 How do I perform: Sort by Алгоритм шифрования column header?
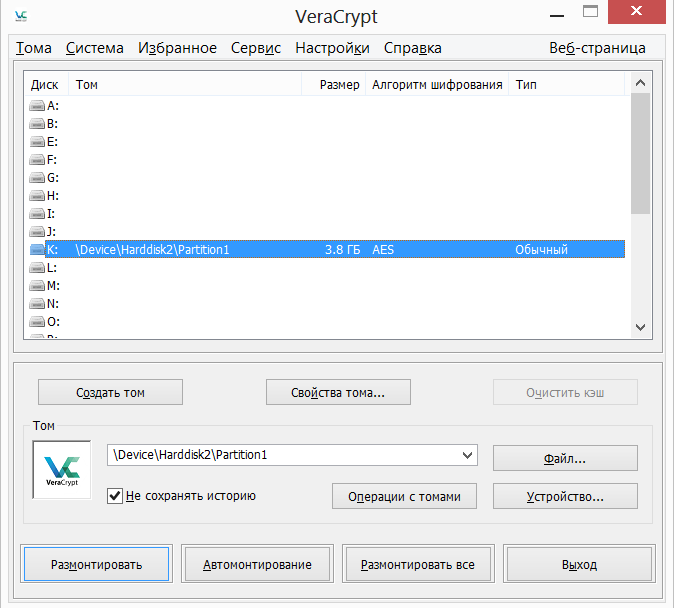click(437, 85)
